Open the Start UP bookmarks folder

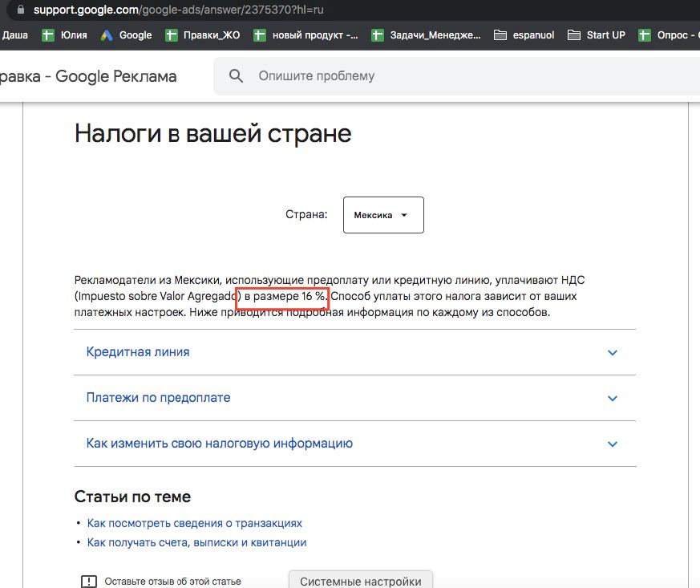597,35
